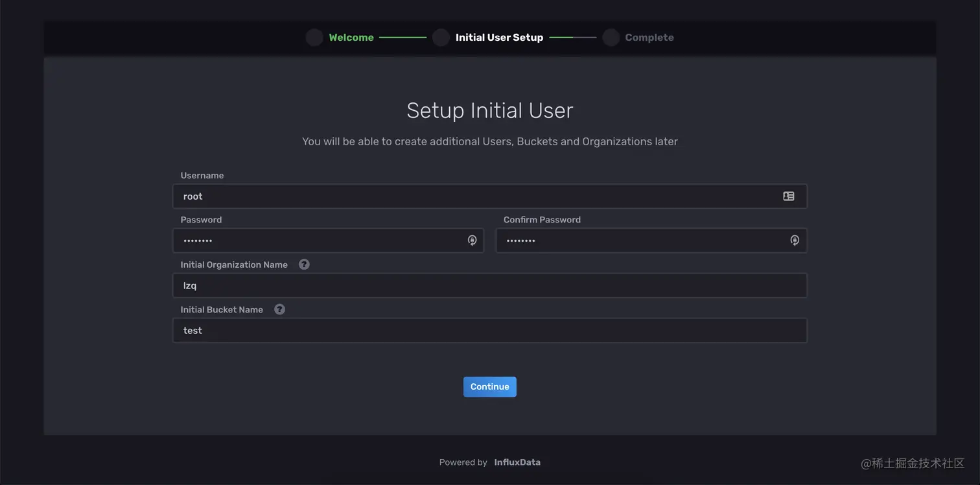Click the Initial User Setup step circle
This screenshot has width=980, height=485.
pos(441,38)
